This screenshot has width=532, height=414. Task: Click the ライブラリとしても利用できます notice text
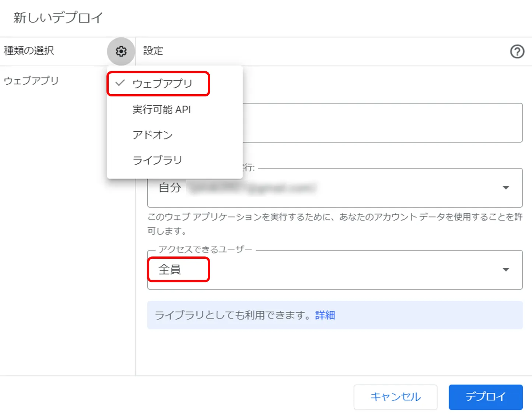pos(234,315)
